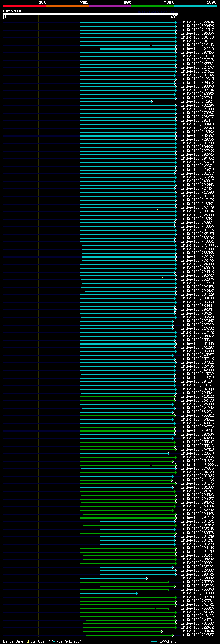Select label UniRef100_P30567
Viewport: 220px width, 644px height.
tap(197, 135)
